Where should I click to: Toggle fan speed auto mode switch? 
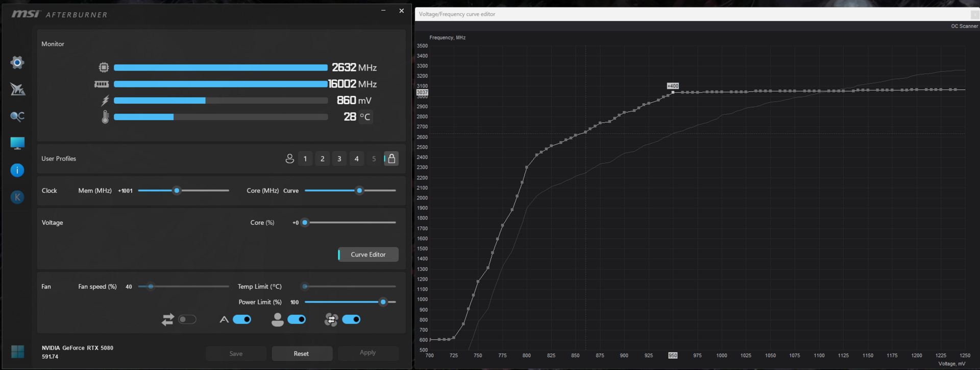click(242, 319)
